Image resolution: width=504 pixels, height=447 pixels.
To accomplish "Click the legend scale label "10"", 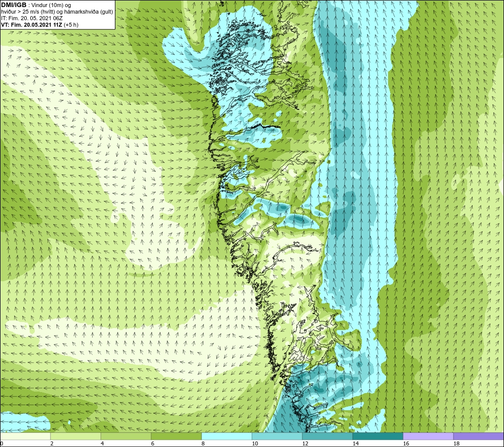I will [x=255, y=444].
